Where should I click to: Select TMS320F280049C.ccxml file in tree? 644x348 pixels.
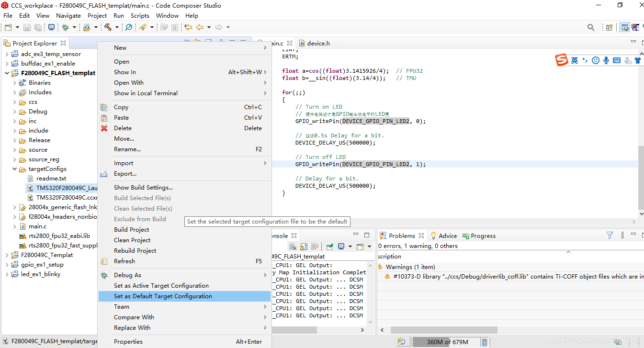[x=63, y=198]
